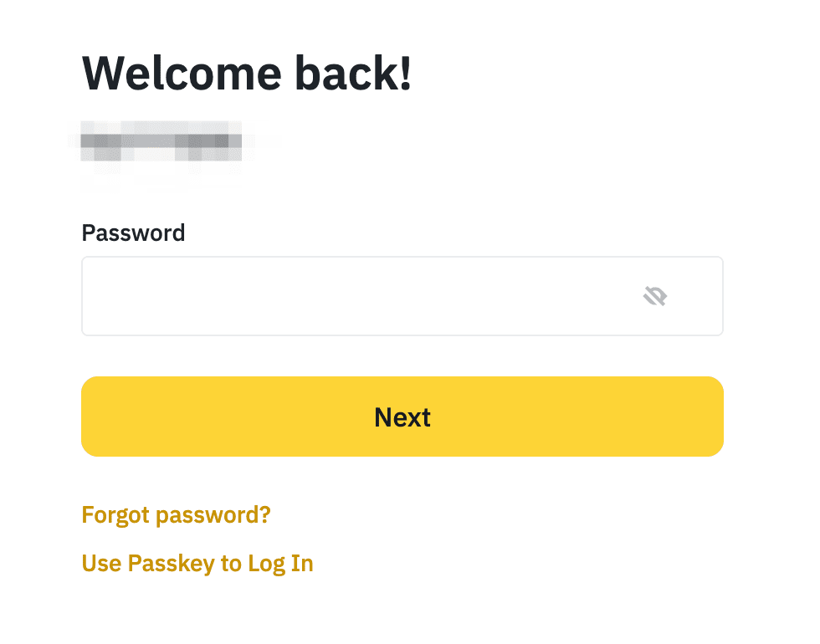This screenshot has height=644, width=820.
Task: Place cursor in empty password box
Action: click(351, 296)
